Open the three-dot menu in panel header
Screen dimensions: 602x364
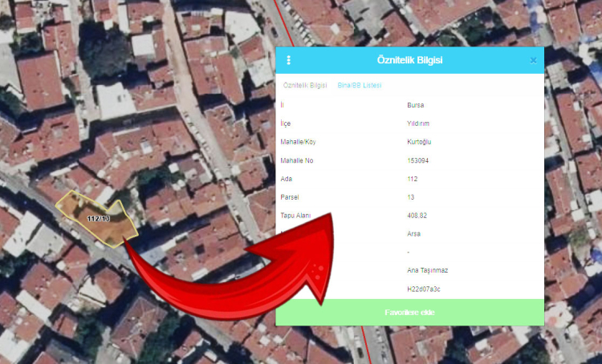coord(289,60)
